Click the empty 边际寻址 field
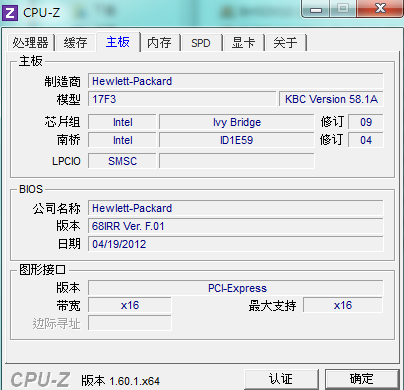The image size is (404, 390). click(130, 323)
